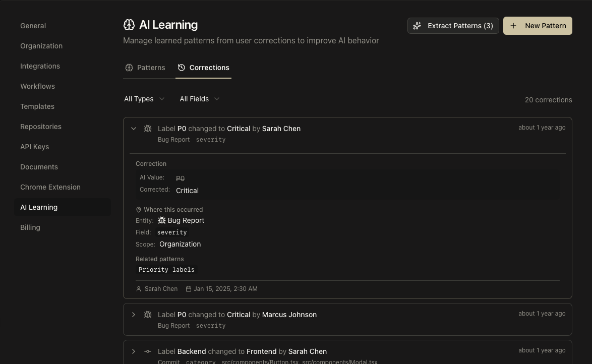The height and width of the screenshot is (364, 592).
Task: Click the commit icon in Backend to Frontend row
Action: (148, 351)
